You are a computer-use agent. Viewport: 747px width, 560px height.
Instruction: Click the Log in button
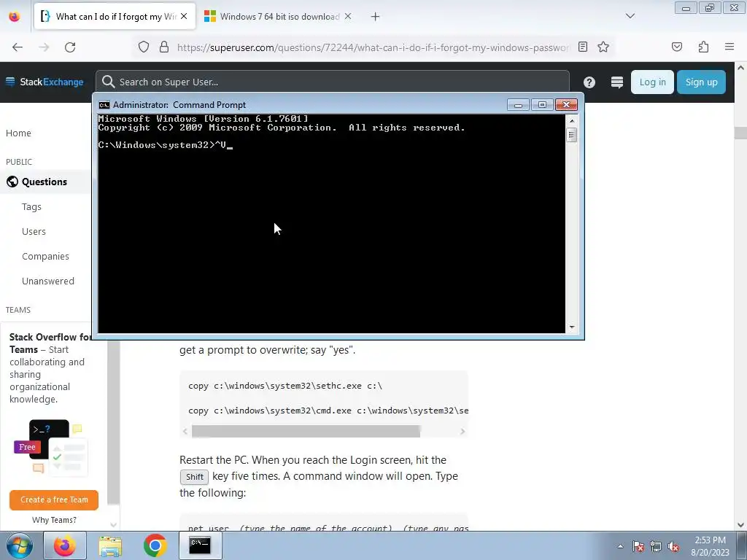(x=652, y=82)
